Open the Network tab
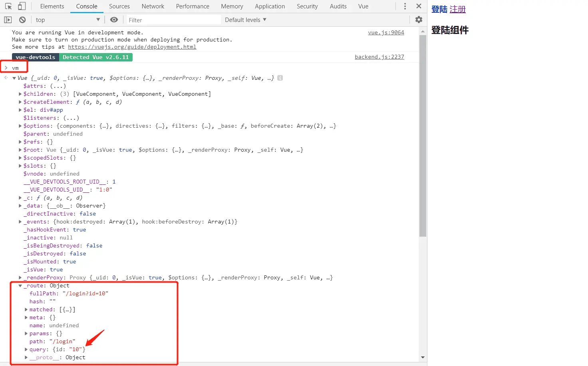 coord(153,6)
